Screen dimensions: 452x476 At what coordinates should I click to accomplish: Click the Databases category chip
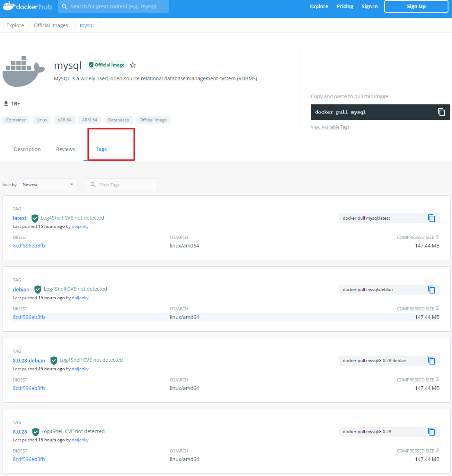(x=118, y=120)
